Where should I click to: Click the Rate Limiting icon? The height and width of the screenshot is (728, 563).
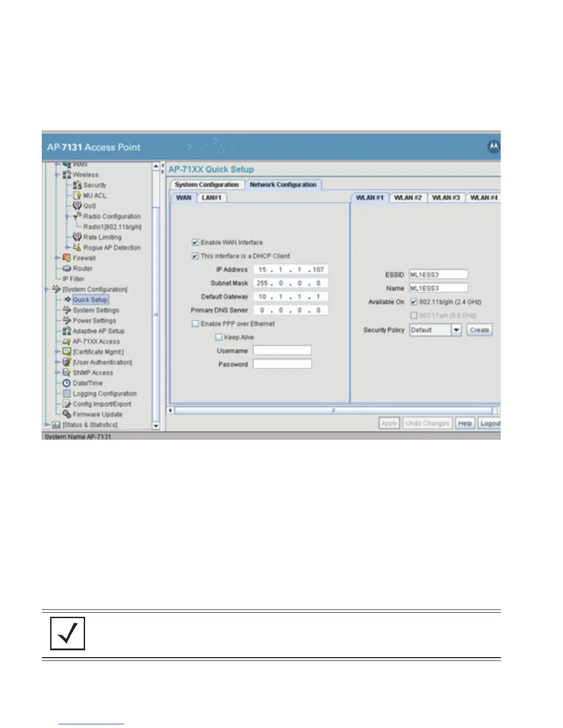pyautogui.click(x=77, y=237)
